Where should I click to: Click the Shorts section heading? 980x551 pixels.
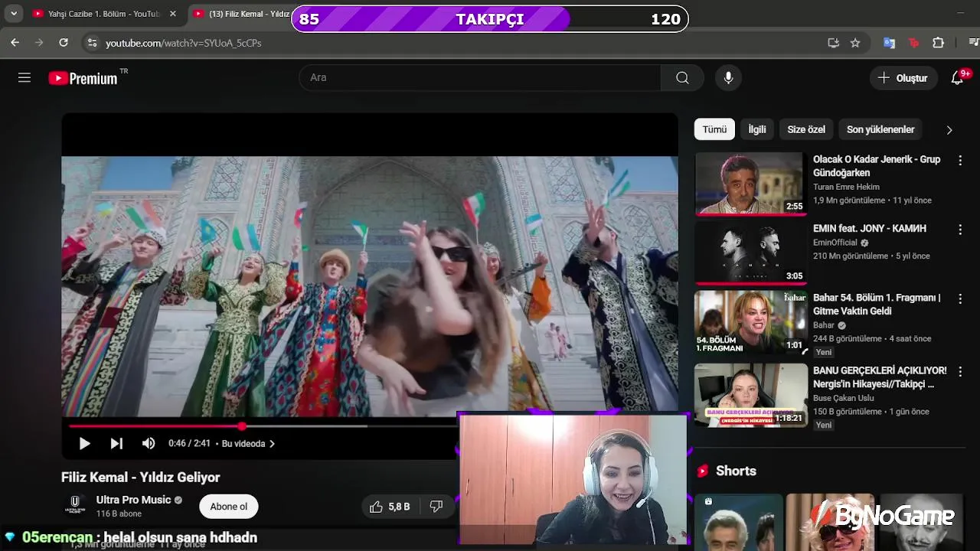pos(736,471)
